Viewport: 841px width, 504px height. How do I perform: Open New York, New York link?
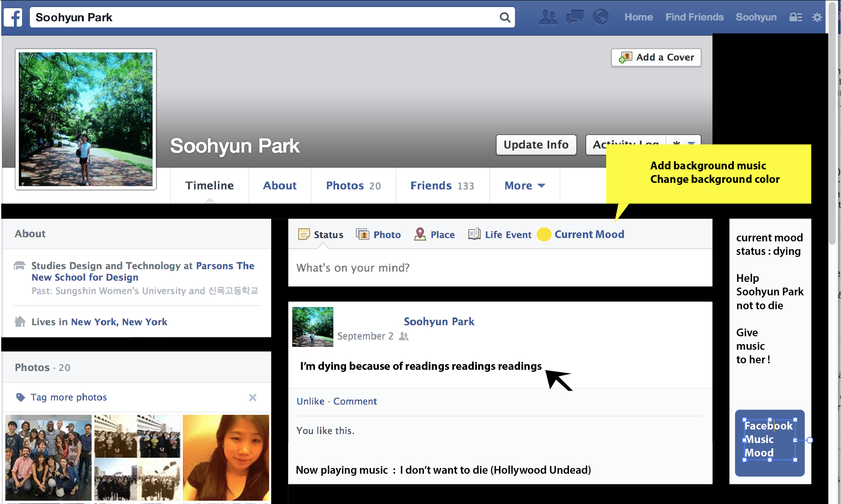[x=119, y=322]
